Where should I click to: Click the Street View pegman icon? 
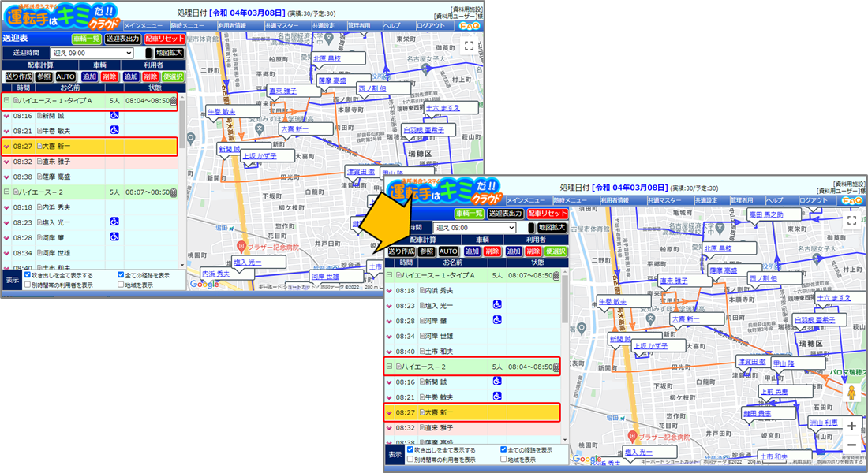pyautogui.click(x=851, y=393)
